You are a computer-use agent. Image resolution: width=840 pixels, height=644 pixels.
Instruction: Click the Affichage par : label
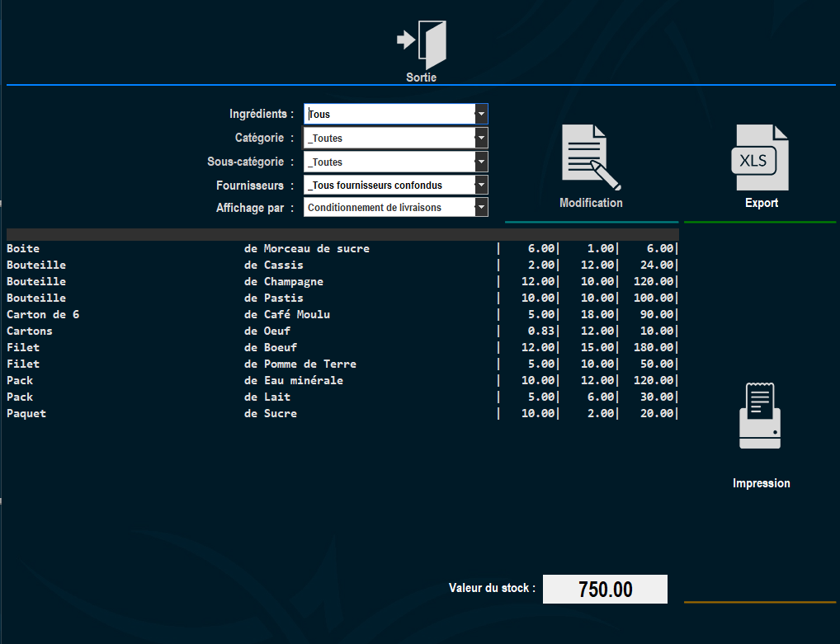click(255, 208)
